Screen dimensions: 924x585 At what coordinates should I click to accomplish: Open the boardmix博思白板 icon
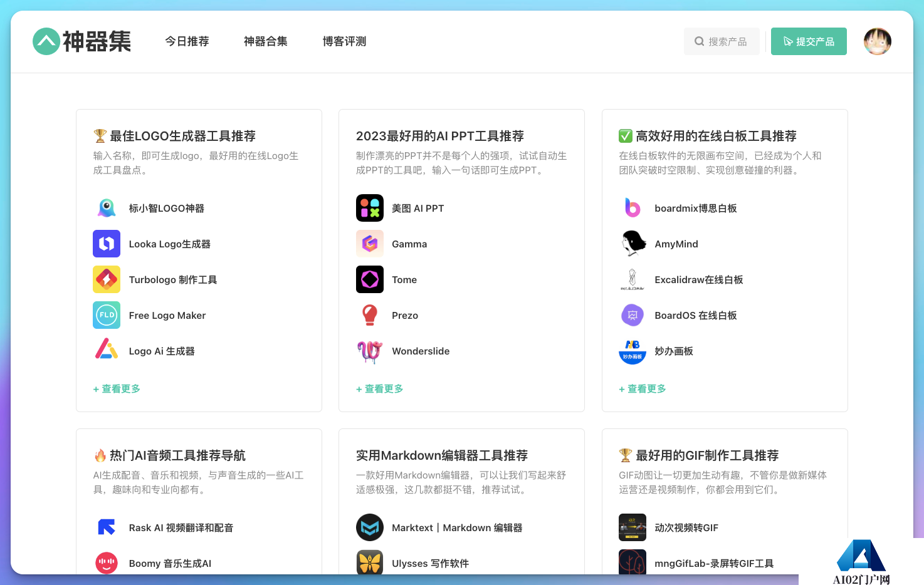[x=633, y=208]
